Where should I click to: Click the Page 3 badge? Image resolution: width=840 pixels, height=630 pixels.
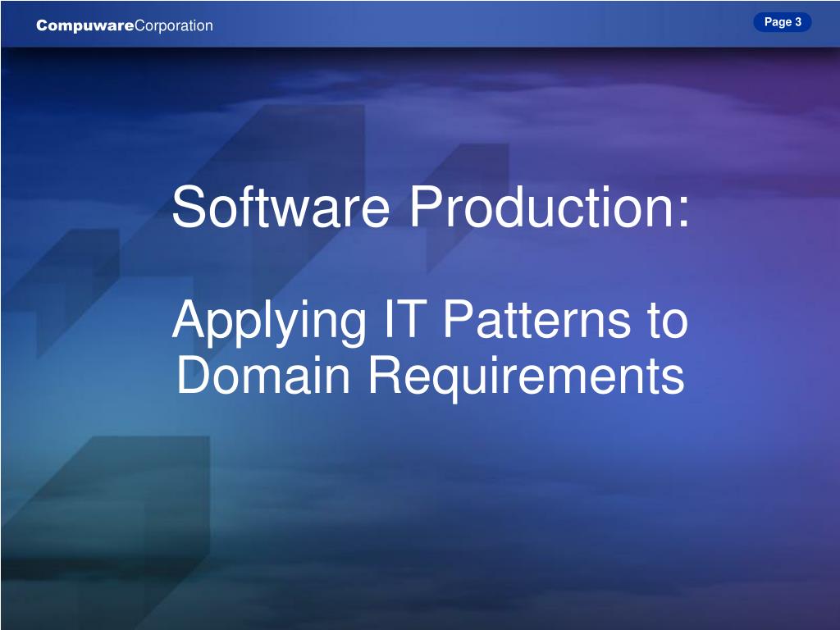pos(782,22)
